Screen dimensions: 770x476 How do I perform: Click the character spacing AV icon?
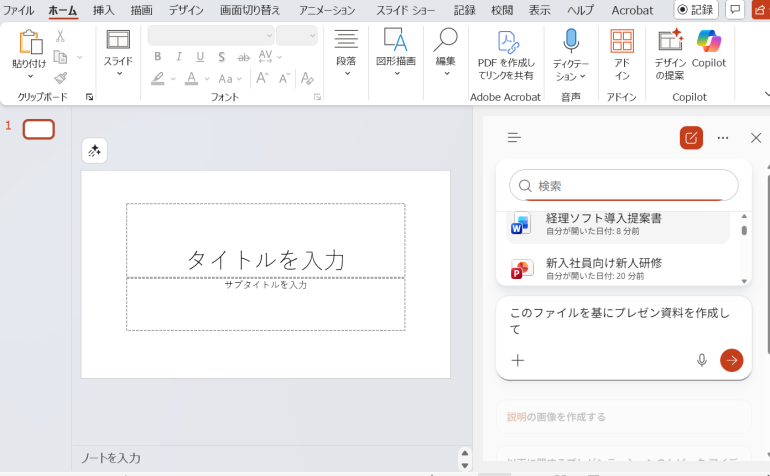(265, 56)
